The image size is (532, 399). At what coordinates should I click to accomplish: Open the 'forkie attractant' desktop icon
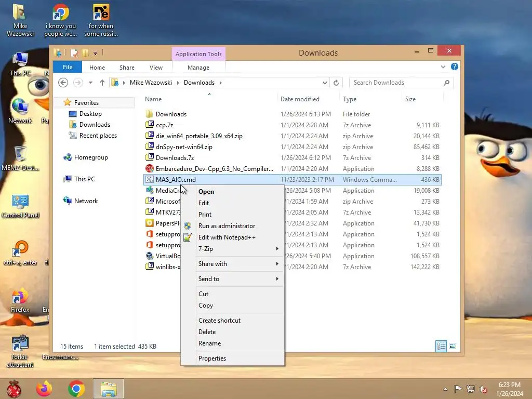pos(20,352)
